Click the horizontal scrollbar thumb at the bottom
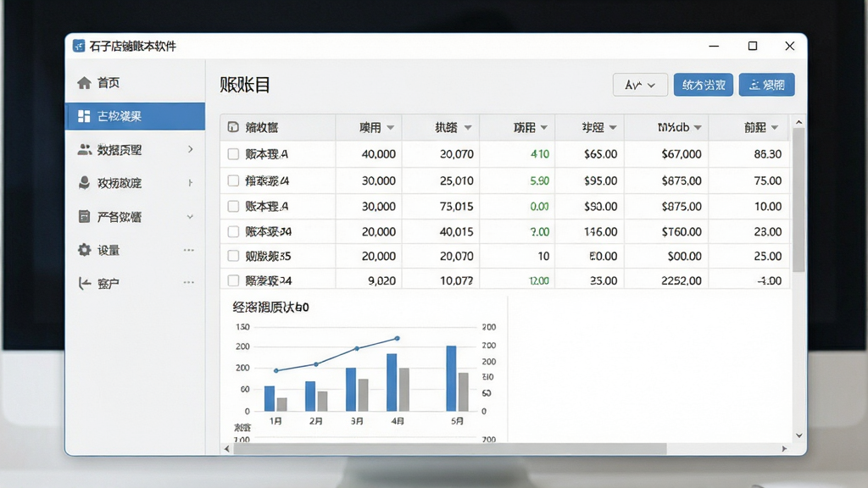 pos(450,449)
